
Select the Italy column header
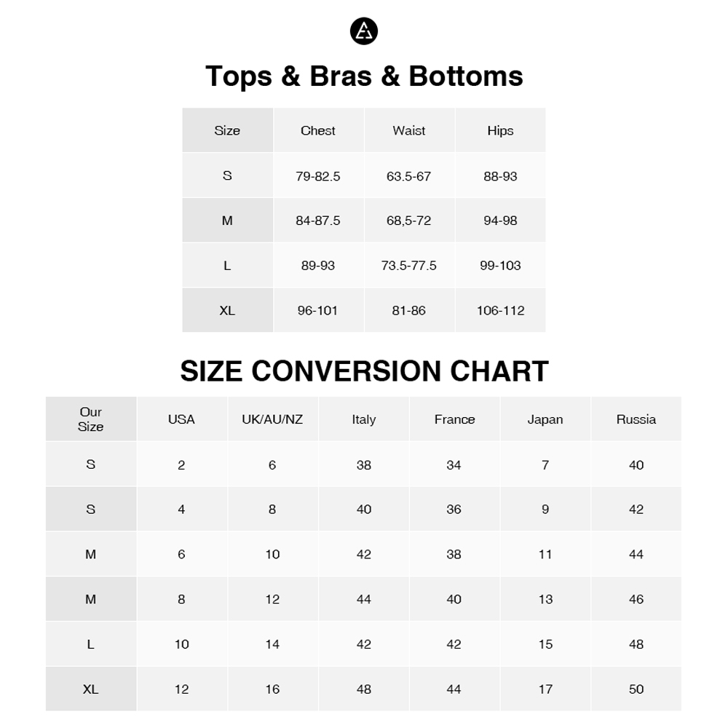pyautogui.click(x=364, y=419)
